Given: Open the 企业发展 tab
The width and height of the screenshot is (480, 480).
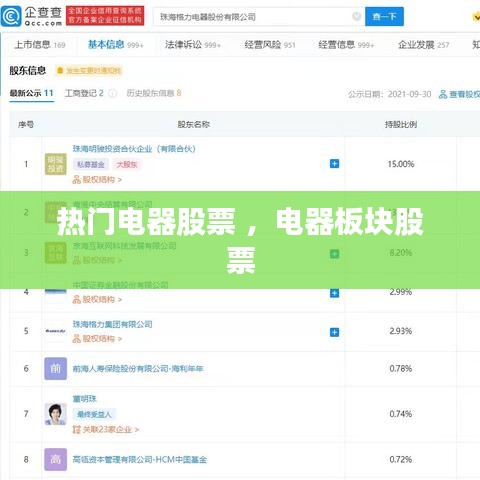Looking at the screenshot, I should 423,45.
